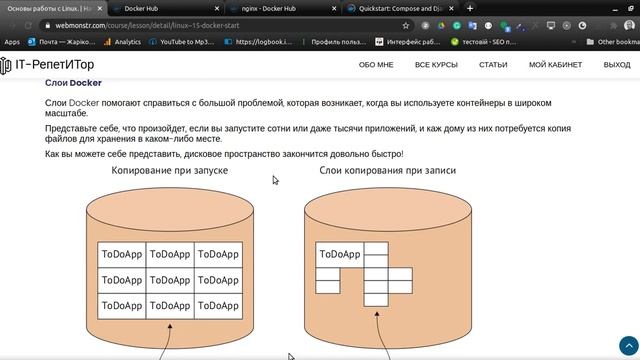Click the blue scroll-to-top button
Viewport: 640px width, 360px height.
629,346
